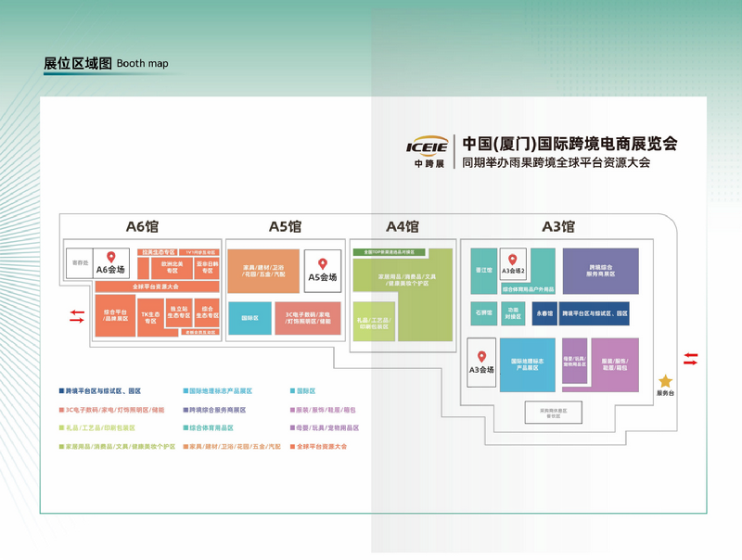Viewport: 742px width, 560px height.
Task: Click the dark green top strip in A4 hall
Action: point(389,252)
